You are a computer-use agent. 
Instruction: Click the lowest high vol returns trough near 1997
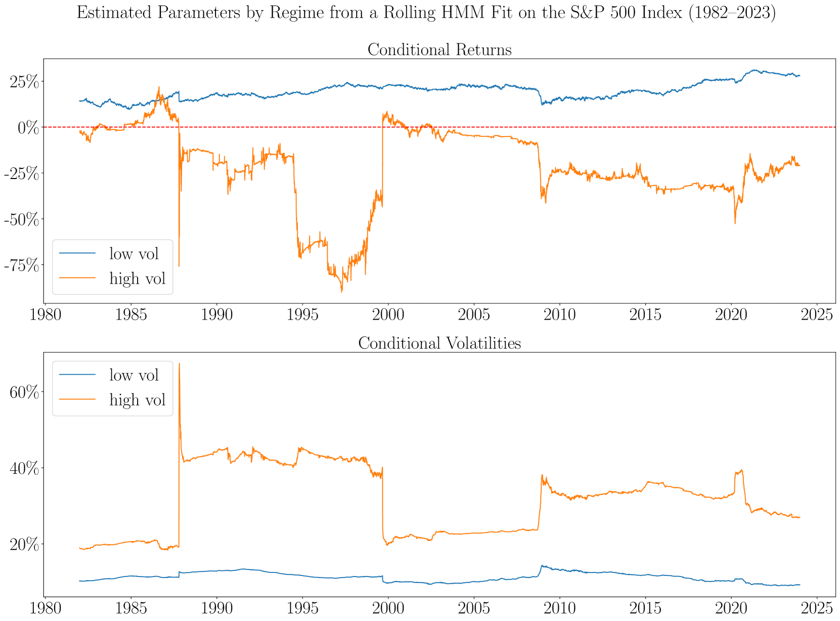coord(342,291)
